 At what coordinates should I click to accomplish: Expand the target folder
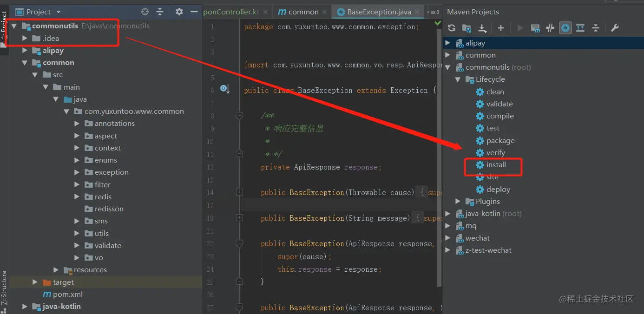35,282
